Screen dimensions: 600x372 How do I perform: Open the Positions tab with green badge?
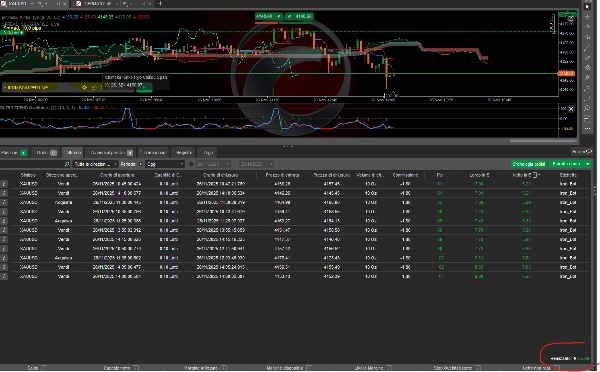point(14,153)
